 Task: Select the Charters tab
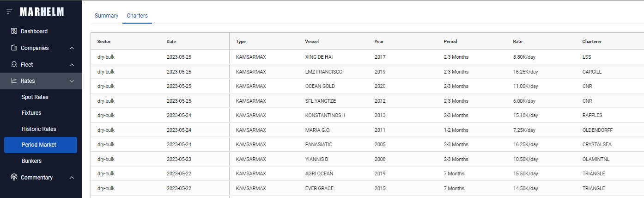137,16
